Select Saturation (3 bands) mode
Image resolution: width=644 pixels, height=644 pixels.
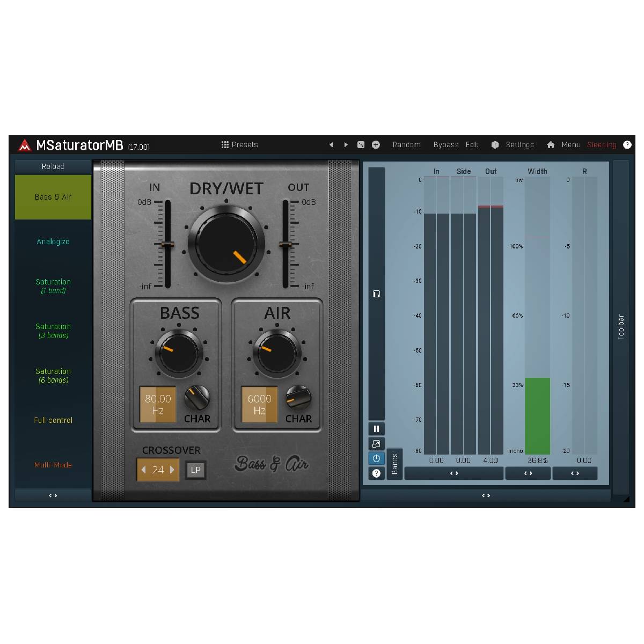(53, 331)
